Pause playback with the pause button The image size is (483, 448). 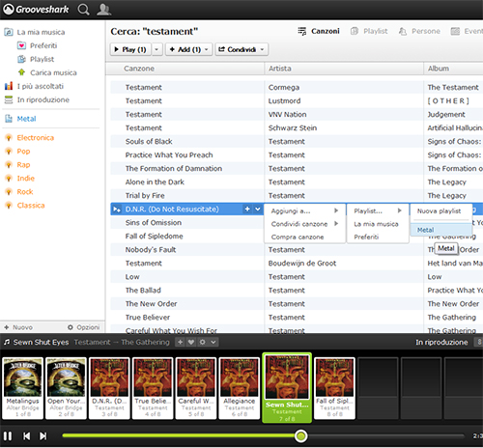[8, 436]
